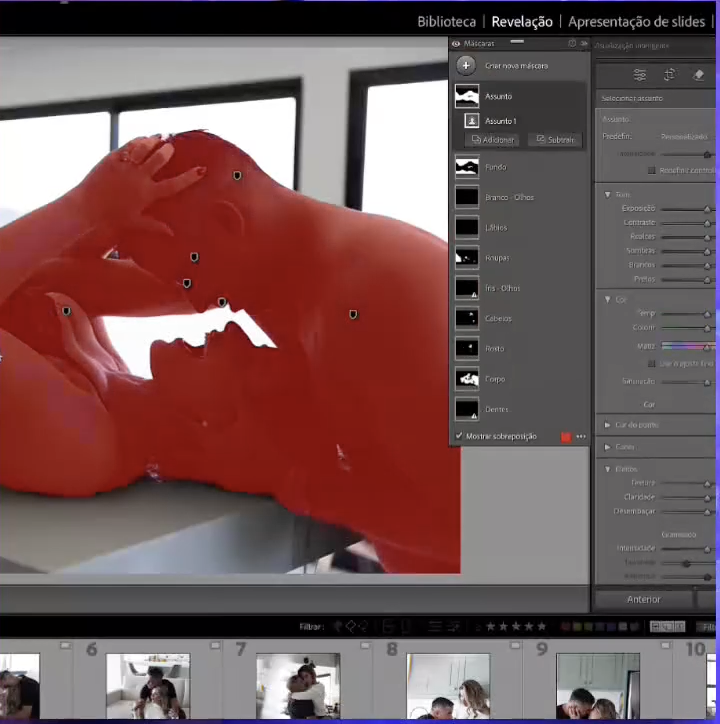Open overlay options three-dots menu
This screenshot has width=720, height=724.
click(581, 436)
